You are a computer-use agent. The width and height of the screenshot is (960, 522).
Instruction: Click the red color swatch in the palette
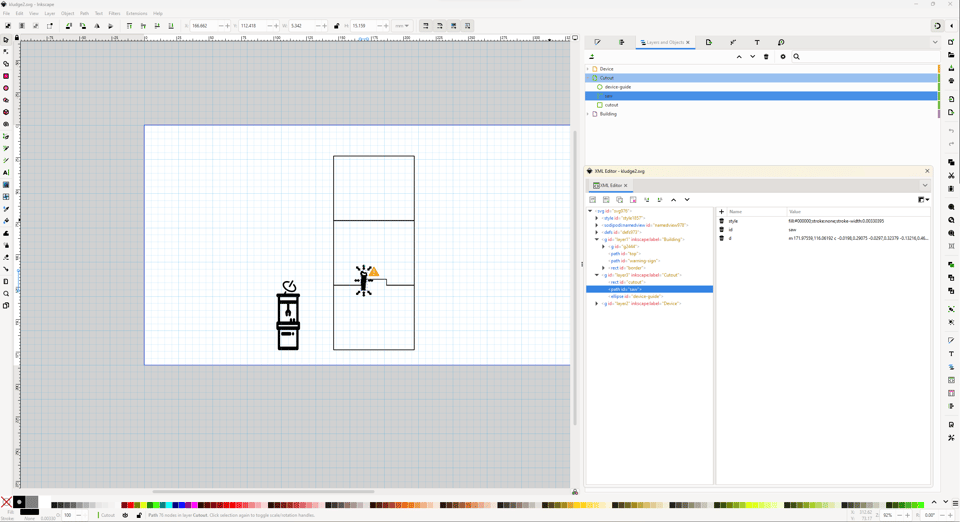tap(131, 505)
